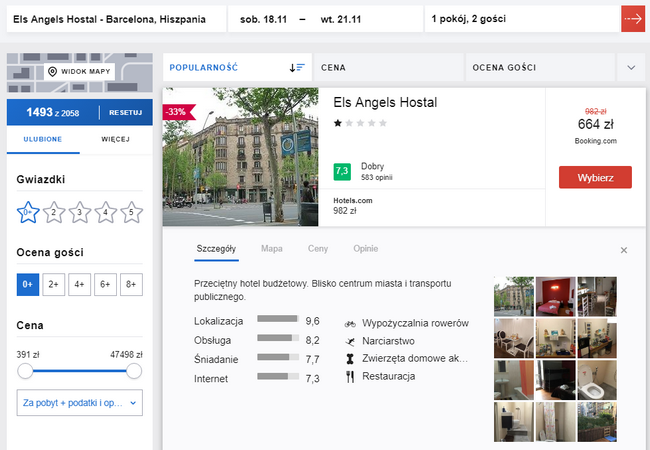The height and width of the screenshot is (450, 650).
Task: Click the bike rental amenity icon
Action: point(350,323)
